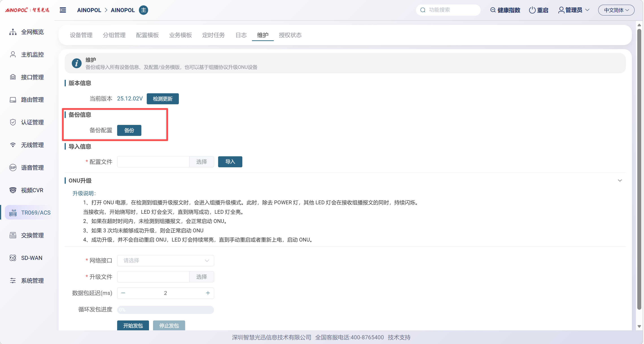Increase 数据包延迟 with plus button

(x=208, y=293)
